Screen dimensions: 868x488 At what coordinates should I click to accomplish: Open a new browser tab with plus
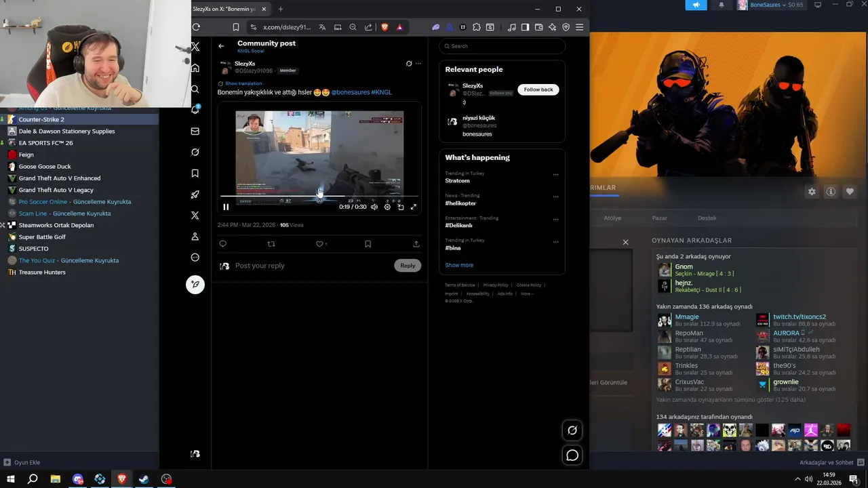point(281,9)
